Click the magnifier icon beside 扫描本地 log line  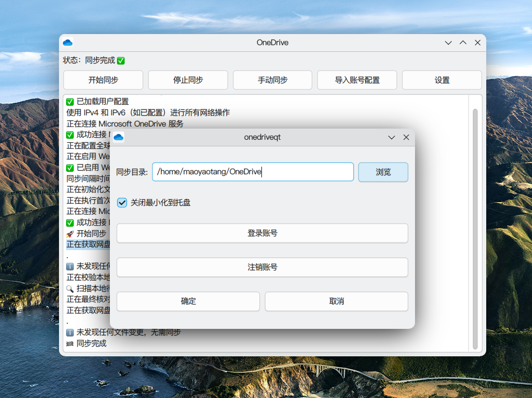[70, 289]
